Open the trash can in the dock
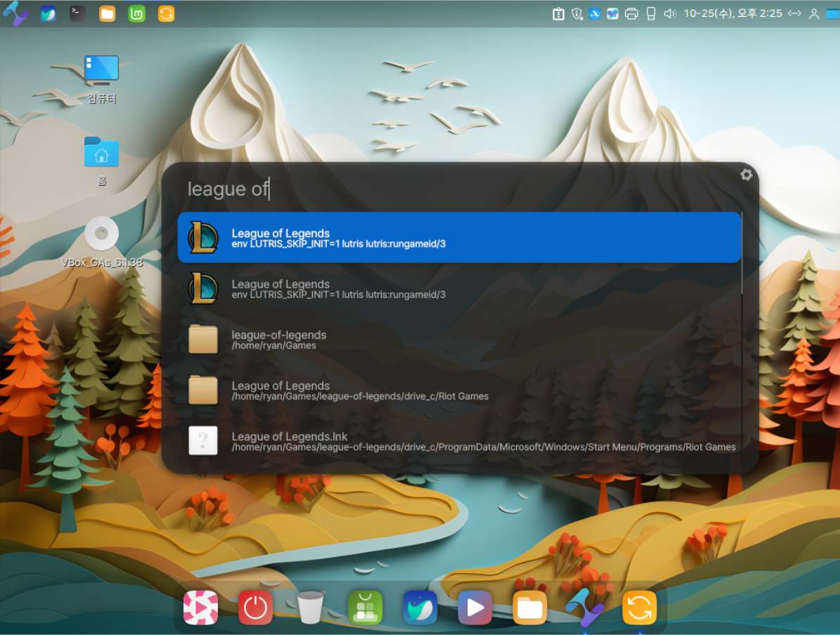The width and height of the screenshot is (840, 635). click(310, 608)
